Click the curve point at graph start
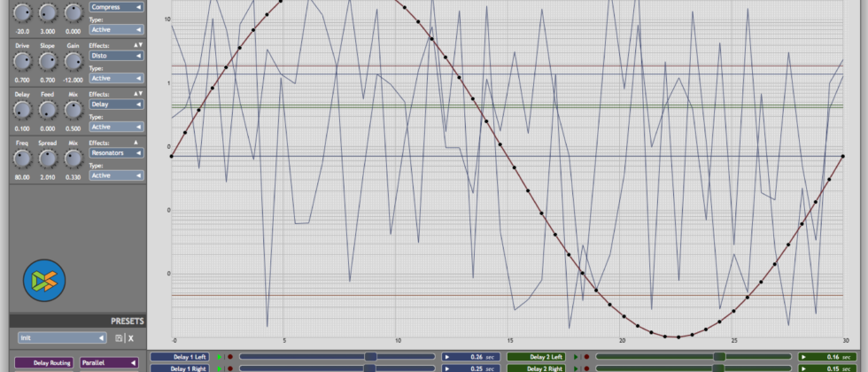The image size is (868, 372). pyautogui.click(x=172, y=156)
